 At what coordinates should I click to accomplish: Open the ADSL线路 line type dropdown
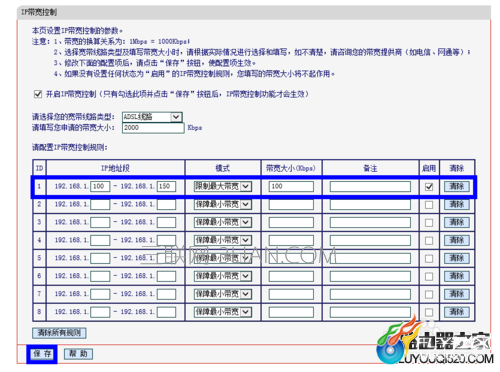pos(152,117)
